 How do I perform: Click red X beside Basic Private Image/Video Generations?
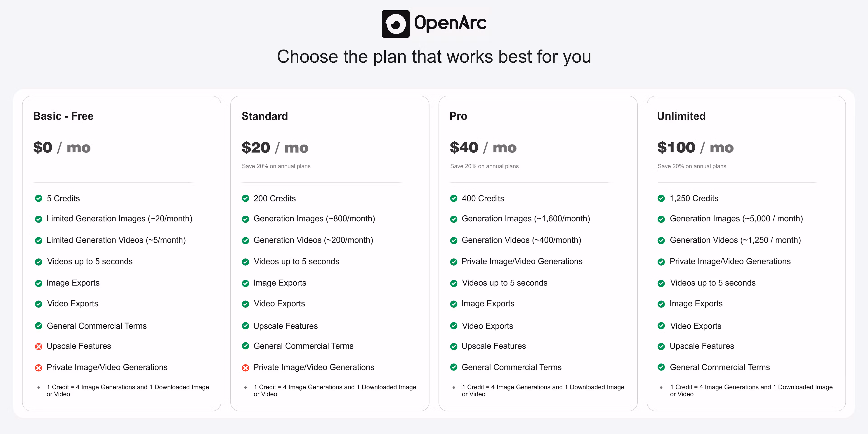click(x=39, y=368)
